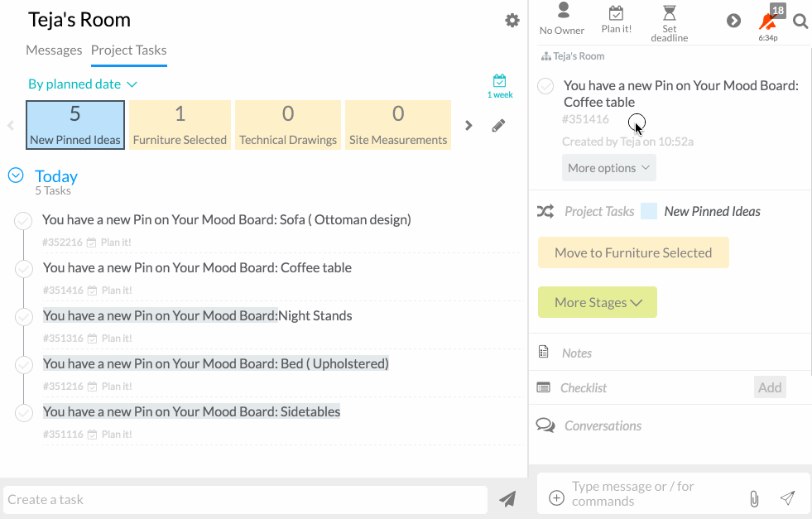The width and height of the screenshot is (812, 519).
Task: Open the notifications bell icon
Action: [x=767, y=22]
